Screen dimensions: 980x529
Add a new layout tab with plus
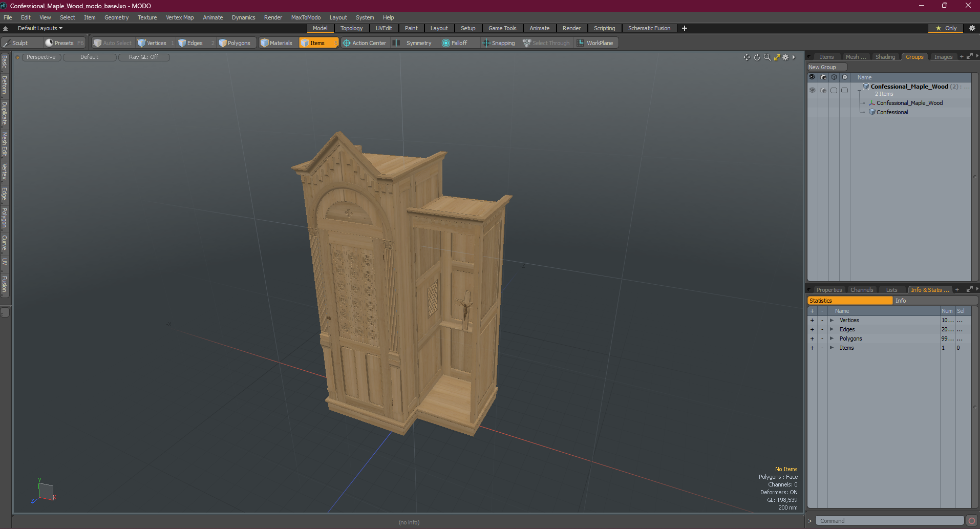tap(685, 28)
